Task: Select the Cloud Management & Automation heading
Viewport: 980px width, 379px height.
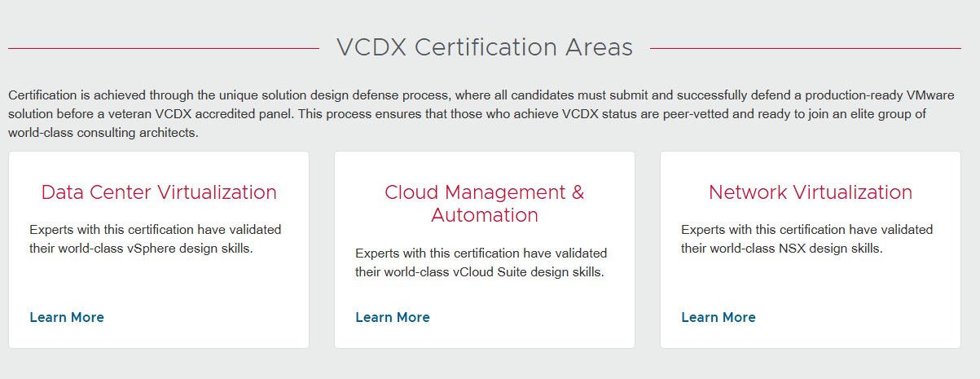Action: point(485,203)
